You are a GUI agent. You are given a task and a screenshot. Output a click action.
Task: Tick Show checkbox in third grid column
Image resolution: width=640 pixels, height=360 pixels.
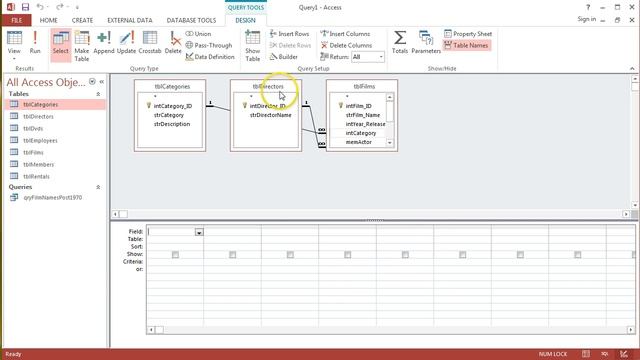(x=290, y=255)
